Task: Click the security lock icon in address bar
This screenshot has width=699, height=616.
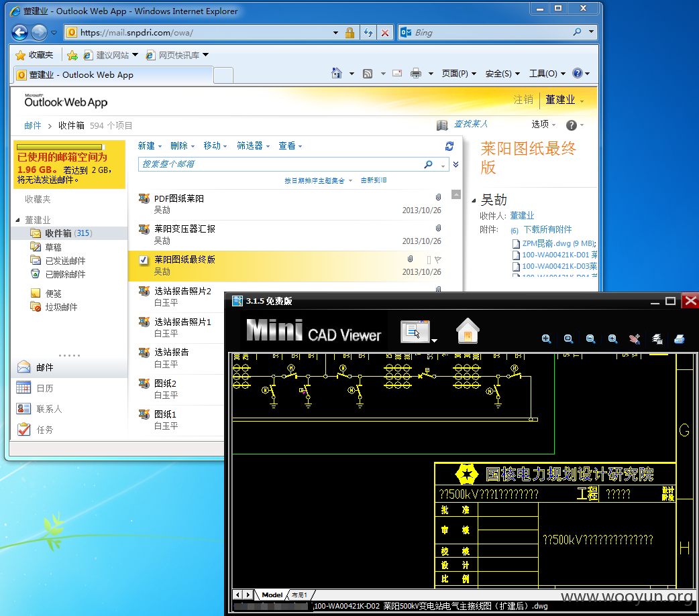Action: pyautogui.click(x=350, y=33)
